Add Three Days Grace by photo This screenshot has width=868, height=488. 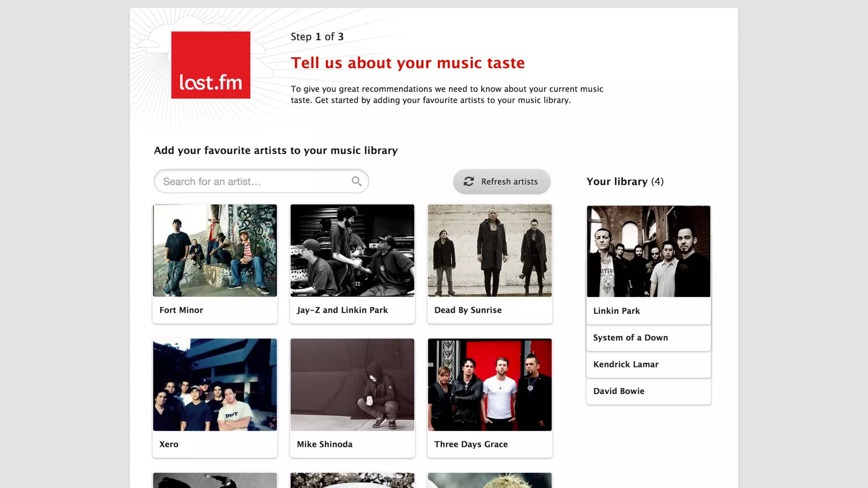tap(490, 385)
